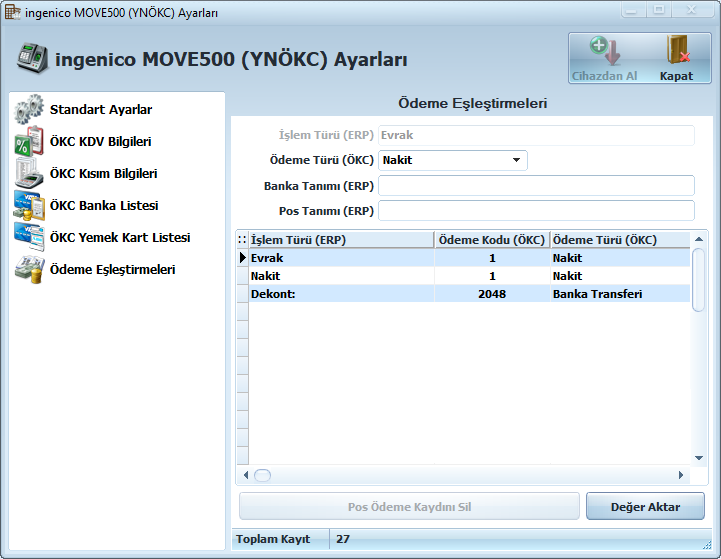Image resolution: width=721 pixels, height=559 pixels.
Task: Click payment code 1 in Evrak row
Action: pos(492,258)
